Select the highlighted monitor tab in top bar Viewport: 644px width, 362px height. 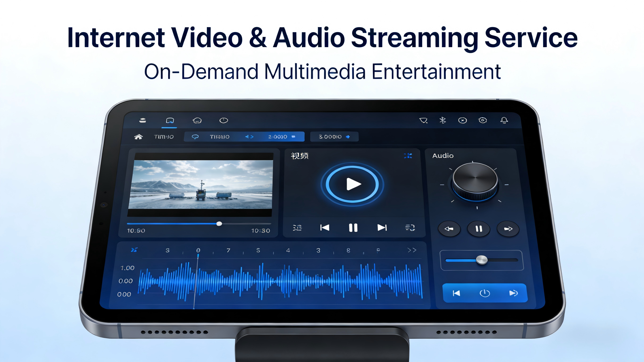coord(170,121)
